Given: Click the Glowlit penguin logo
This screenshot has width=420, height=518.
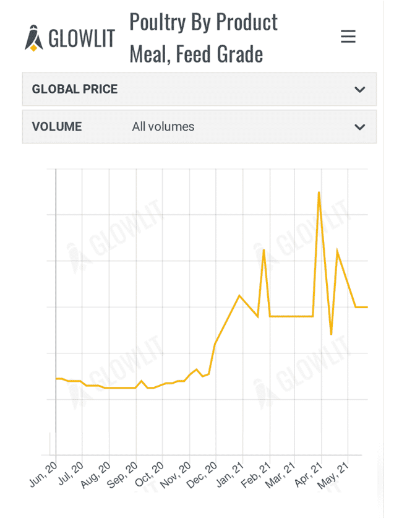Looking at the screenshot, I should click(33, 36).
